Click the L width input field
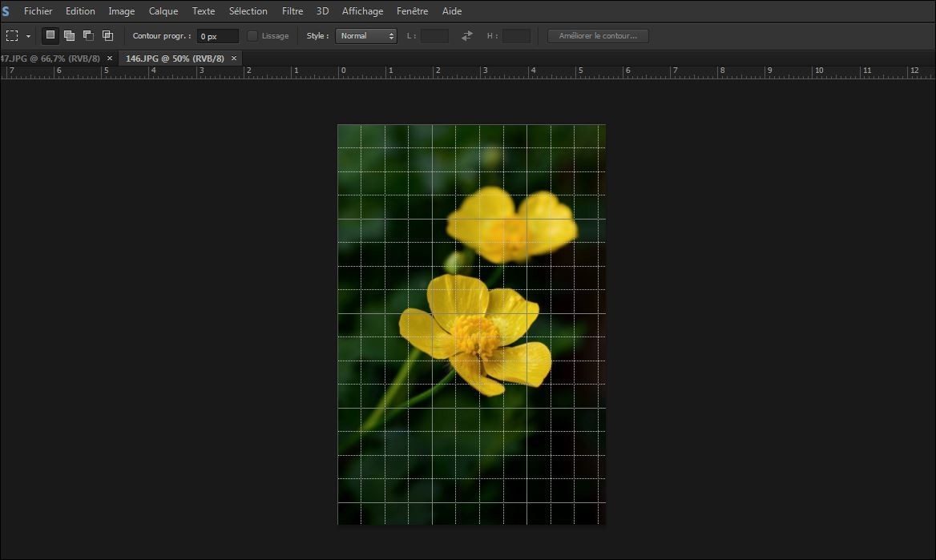 pyautogui.click(x=434, y=36)
